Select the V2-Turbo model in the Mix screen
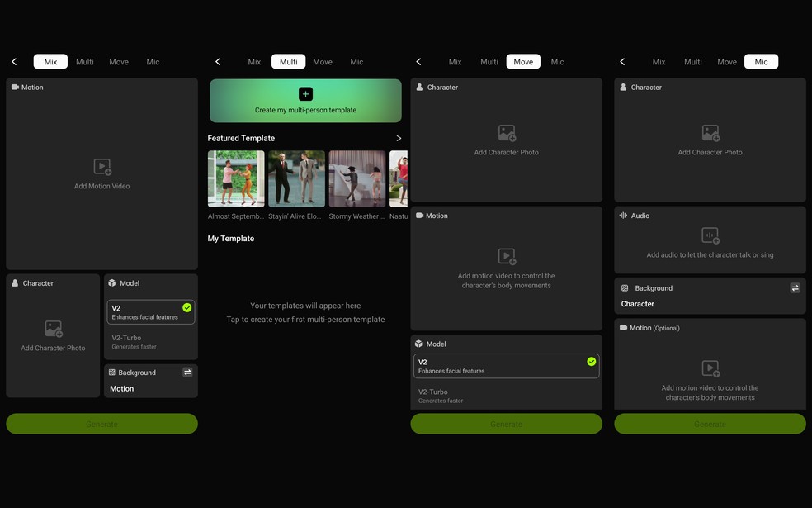 (151, 342)
